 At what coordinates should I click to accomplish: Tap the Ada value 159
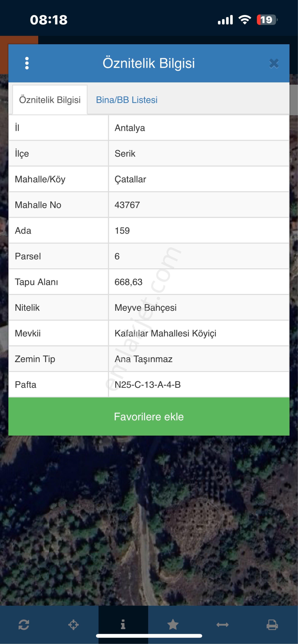[122, 231]
